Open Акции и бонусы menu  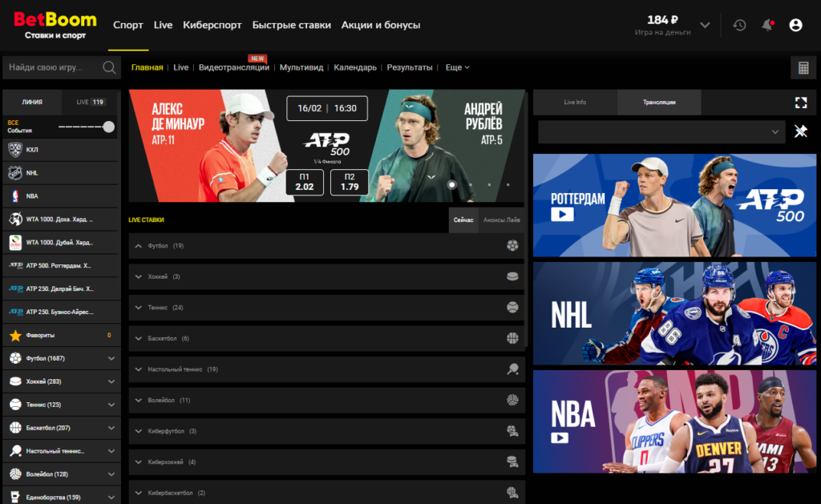(381, 25)
